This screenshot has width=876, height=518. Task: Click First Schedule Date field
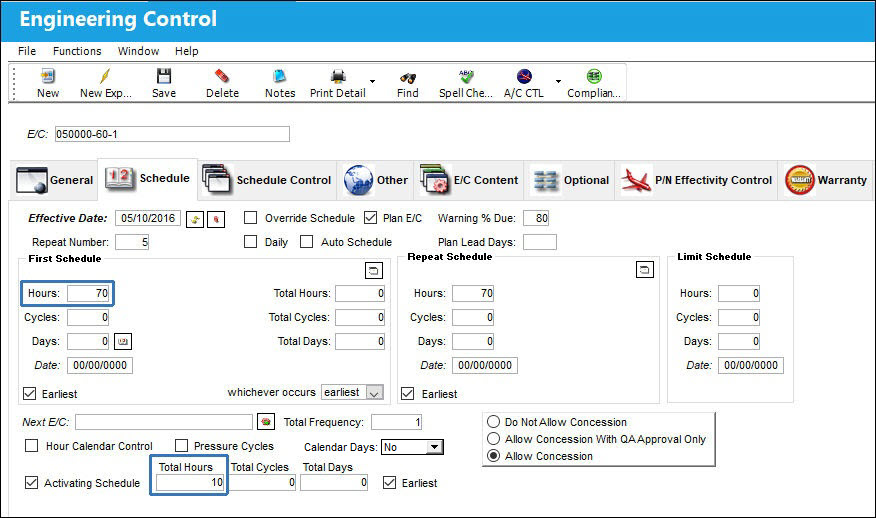[100, 365]
